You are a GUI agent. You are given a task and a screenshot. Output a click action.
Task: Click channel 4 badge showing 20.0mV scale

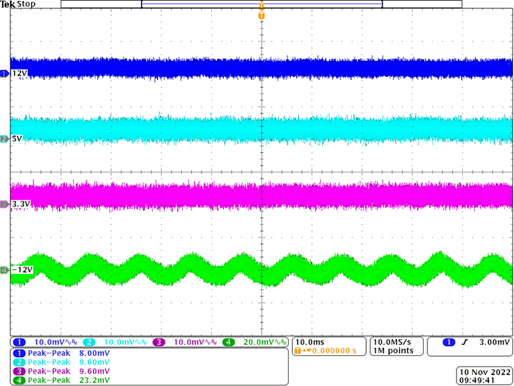coord(229,342)
